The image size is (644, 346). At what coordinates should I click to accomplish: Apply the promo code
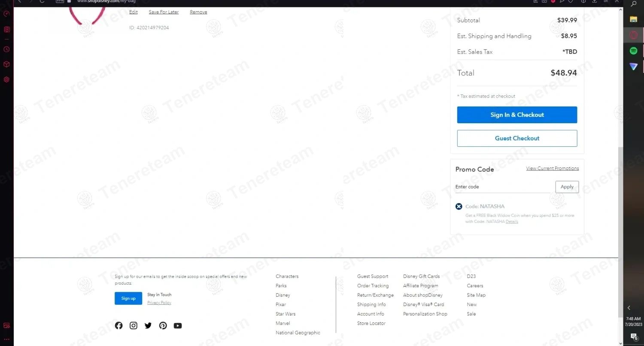(x=567, y=187)
